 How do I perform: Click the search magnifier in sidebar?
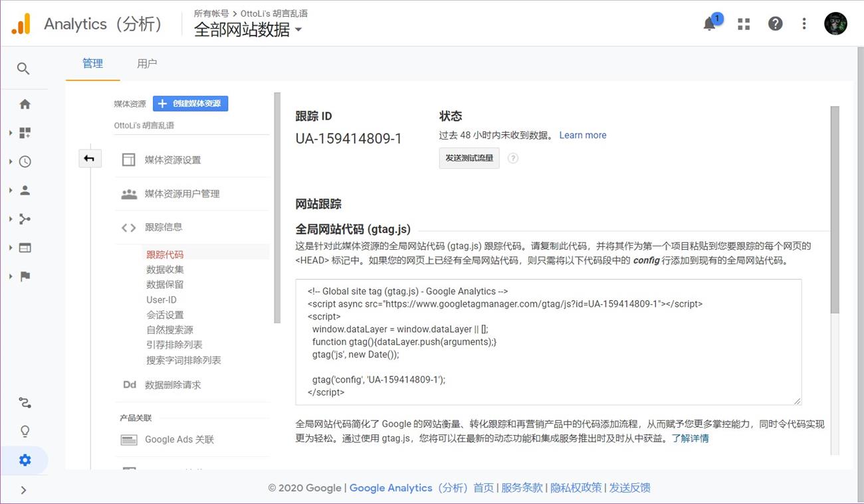pos(23,68)
